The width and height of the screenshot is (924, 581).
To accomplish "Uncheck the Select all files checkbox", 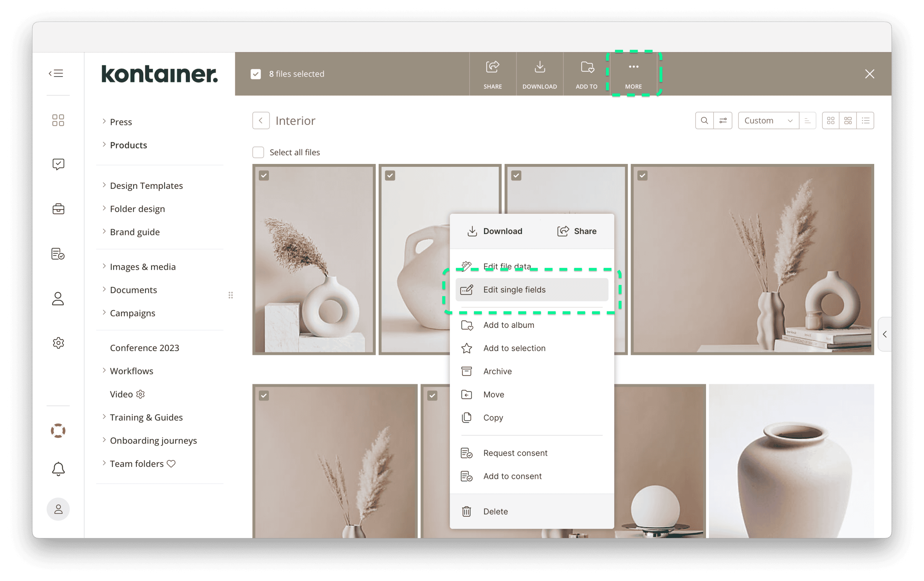I will pos(258,152).
